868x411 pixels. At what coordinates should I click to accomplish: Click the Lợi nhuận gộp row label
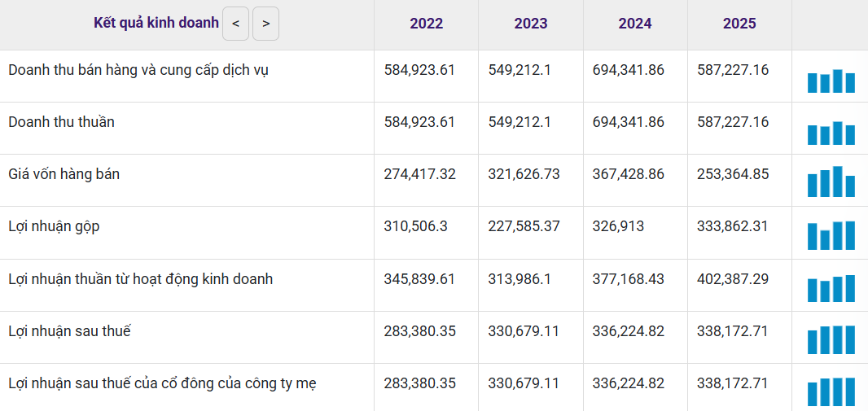pos(55,227)
